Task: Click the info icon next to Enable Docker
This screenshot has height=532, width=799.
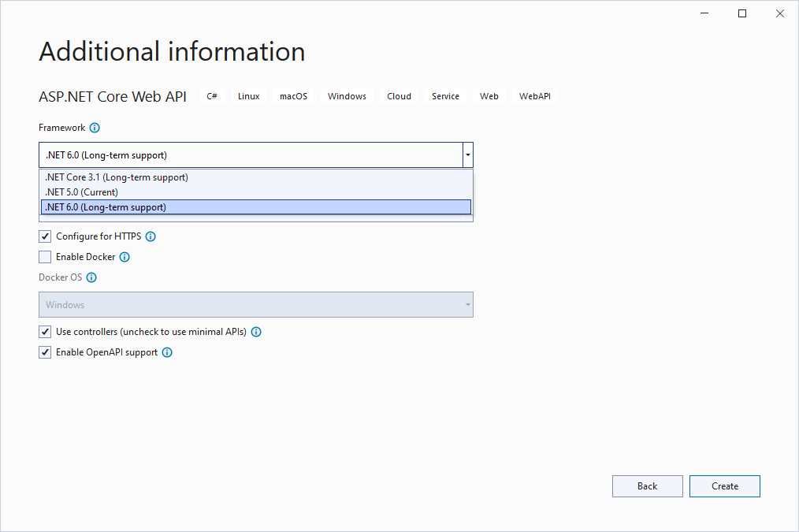Action: [126, 257]
